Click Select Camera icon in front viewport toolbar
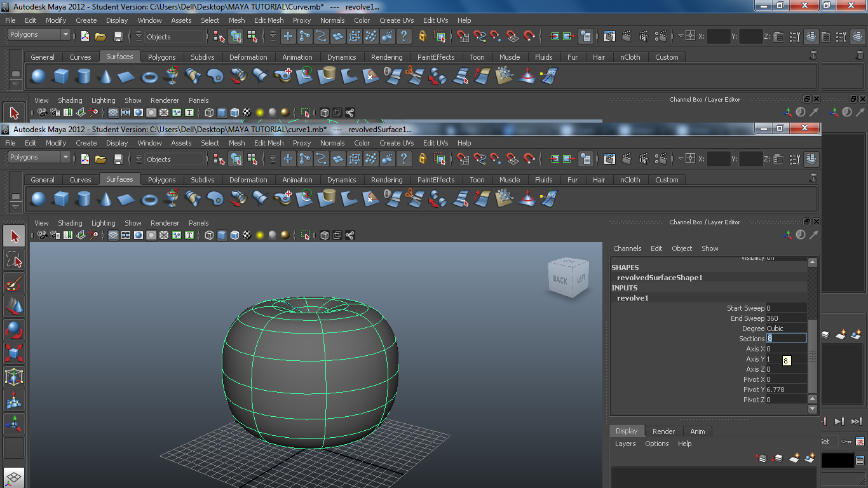Image resolution: width=868 pixels, height=488 pixels. point(42,235)
